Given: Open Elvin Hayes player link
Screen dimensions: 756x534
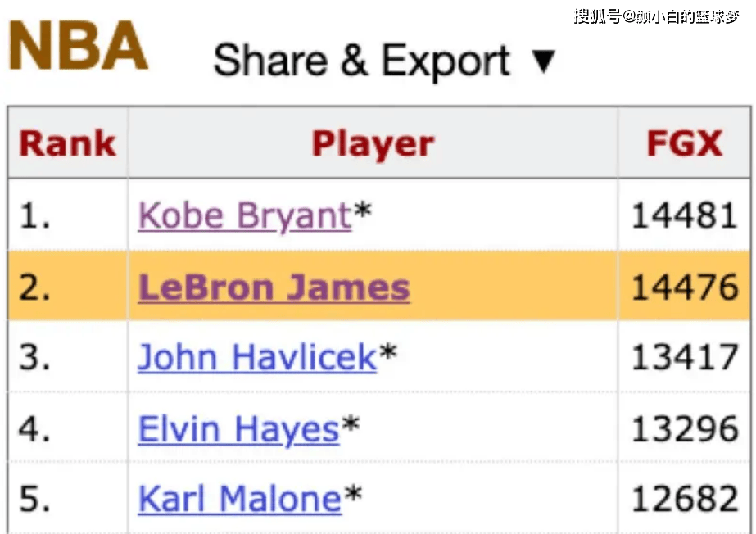Looking at the screenshot, I should (238, 429).
